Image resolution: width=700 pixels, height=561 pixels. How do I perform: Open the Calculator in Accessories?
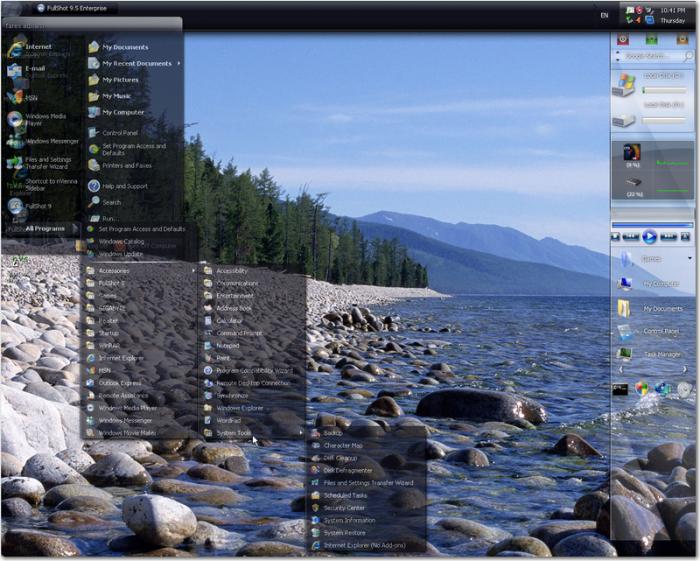[236, 321]
